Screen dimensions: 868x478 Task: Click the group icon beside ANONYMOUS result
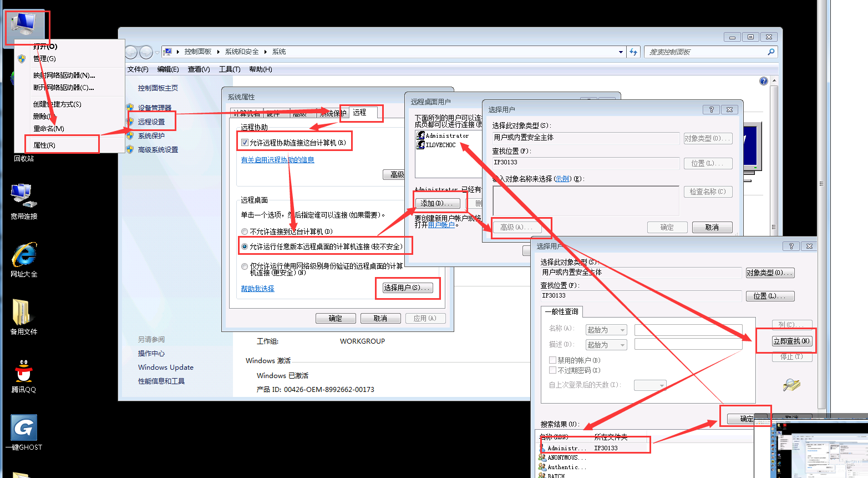[x=542, y=458]
